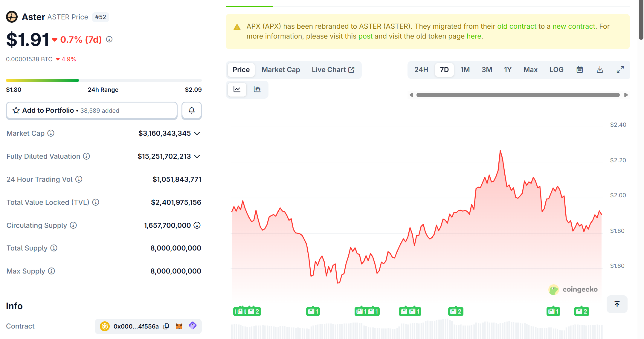Screen dimensions: 644x339
Task: Switch to candlestick chart view icon
Action: click(257, 89)
